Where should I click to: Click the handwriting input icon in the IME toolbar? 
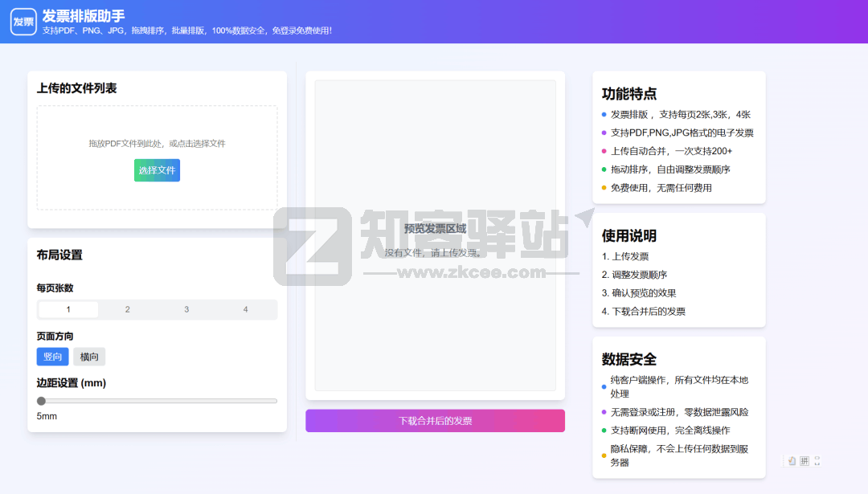(x=792, y=460)
